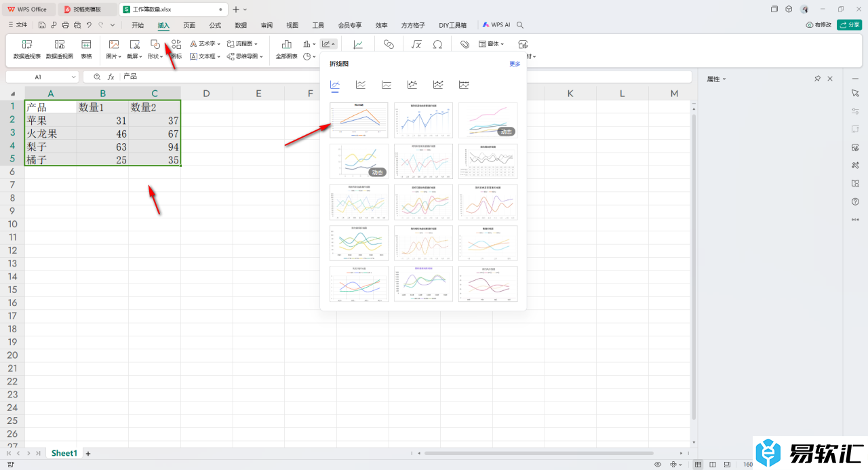Image resolution: width=868 pixels, height=470 pixels.
Task: Select the stacked line chart subtype
Action: [x=361, y=85]
